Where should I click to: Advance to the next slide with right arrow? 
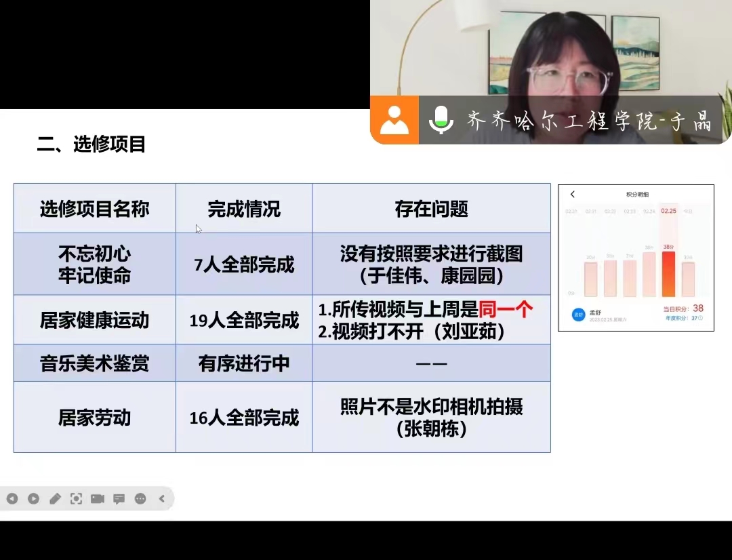pos(33,499)
